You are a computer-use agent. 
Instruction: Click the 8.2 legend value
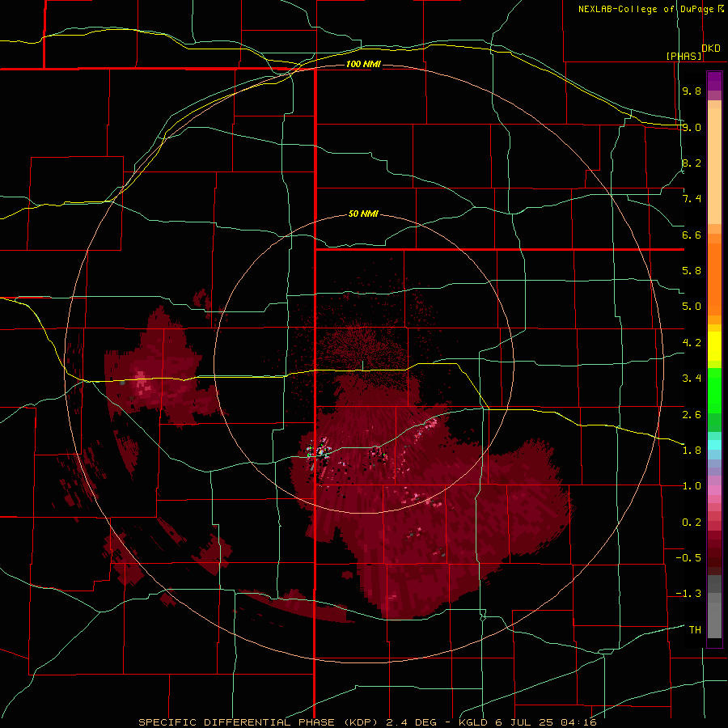[692, 163]
